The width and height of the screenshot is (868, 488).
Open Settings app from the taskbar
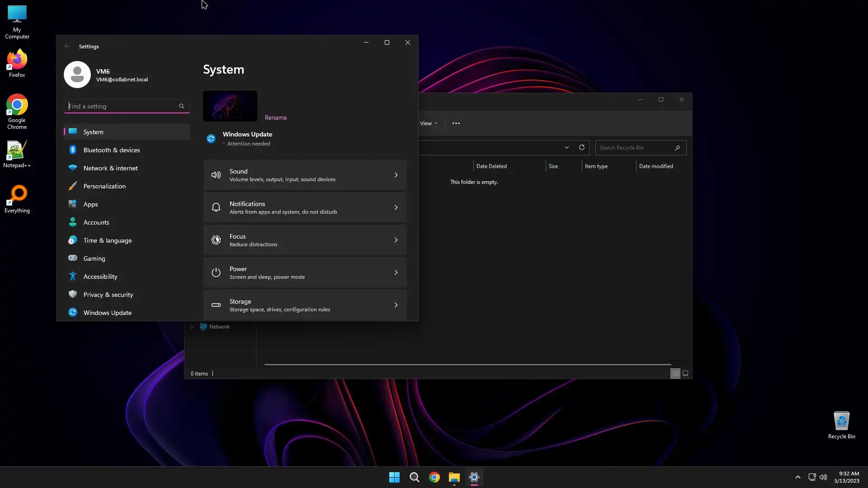(474, 477)
